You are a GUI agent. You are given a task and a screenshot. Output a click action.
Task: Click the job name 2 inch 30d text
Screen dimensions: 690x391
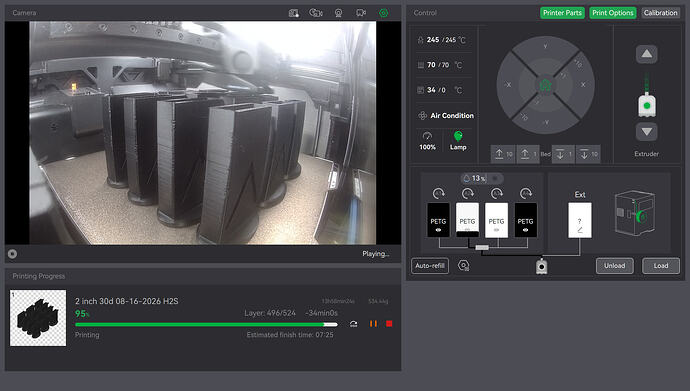click(126, 301)
